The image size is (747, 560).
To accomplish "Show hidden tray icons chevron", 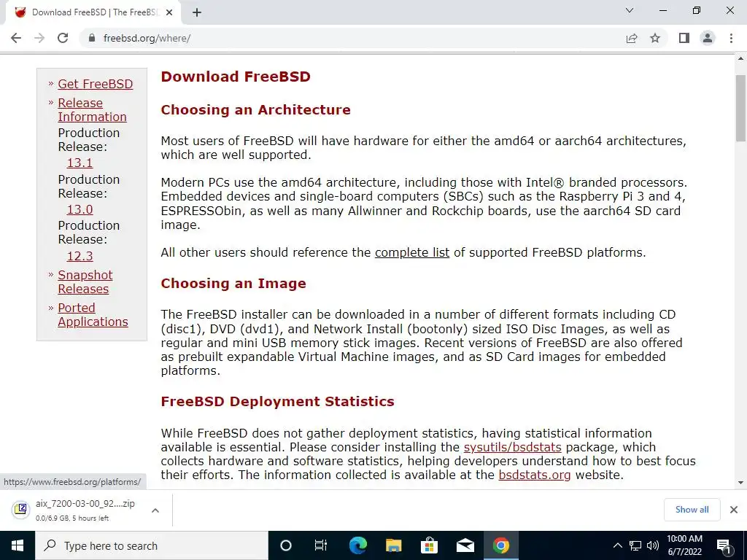I will coord(617,545).
